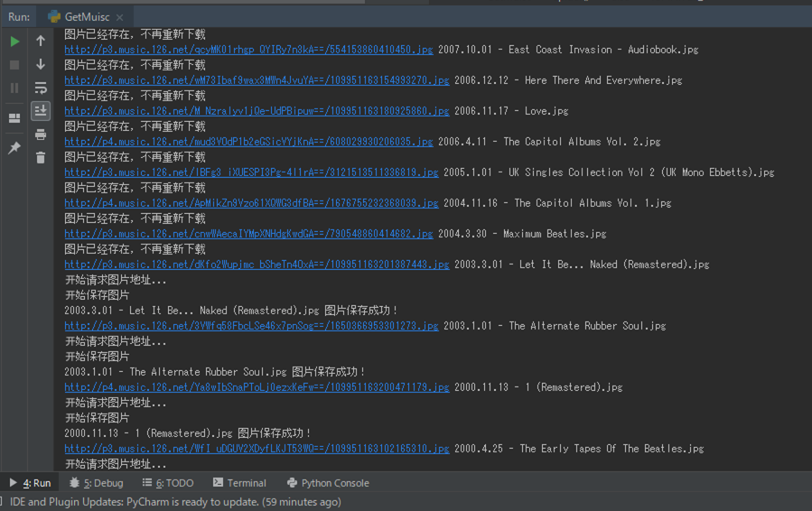This screenshot has width=812, height=511.
Task: Click the Python icon on GetMuisc tab
Action: 54,17
